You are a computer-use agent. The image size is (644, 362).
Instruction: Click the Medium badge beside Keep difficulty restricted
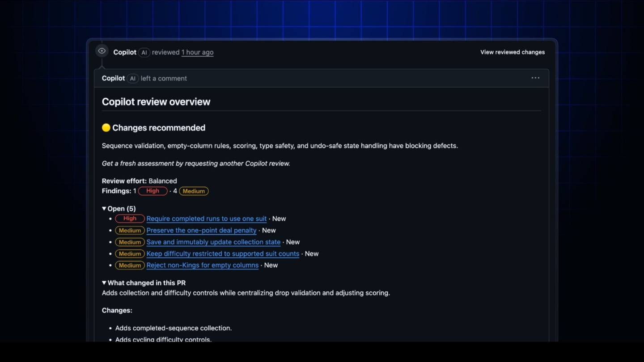tap(130, 253)
